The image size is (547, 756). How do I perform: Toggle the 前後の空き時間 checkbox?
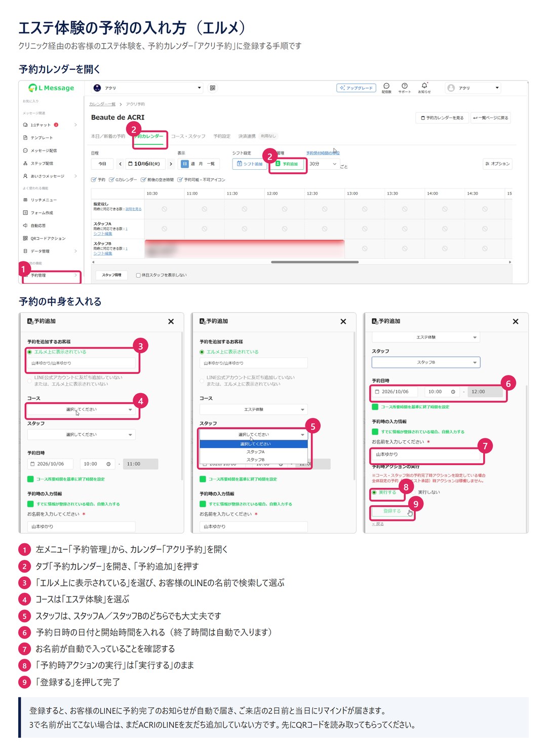point(143,180)
